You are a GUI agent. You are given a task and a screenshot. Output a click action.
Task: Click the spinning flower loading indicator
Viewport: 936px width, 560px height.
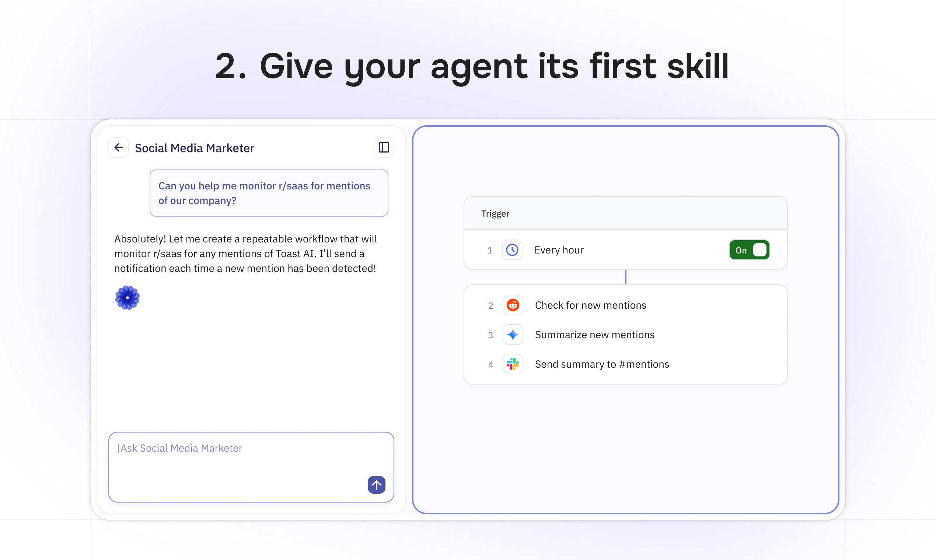pos(127,298)
